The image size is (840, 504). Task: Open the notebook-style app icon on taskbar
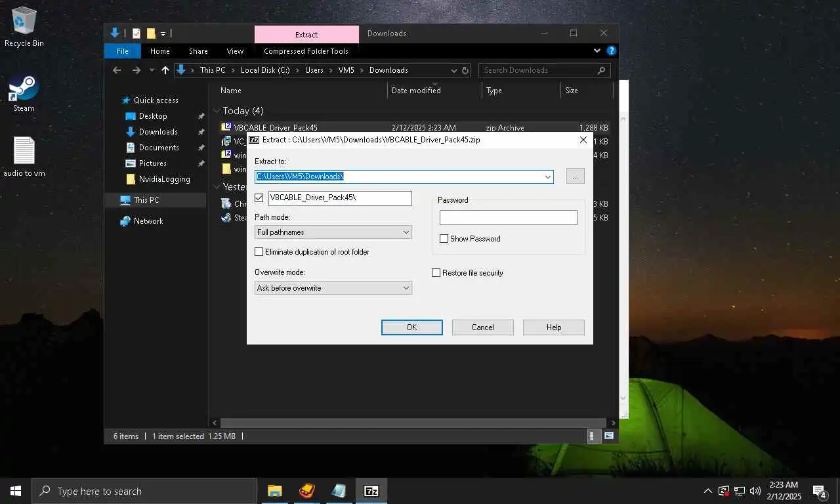[x=339, y=491]
